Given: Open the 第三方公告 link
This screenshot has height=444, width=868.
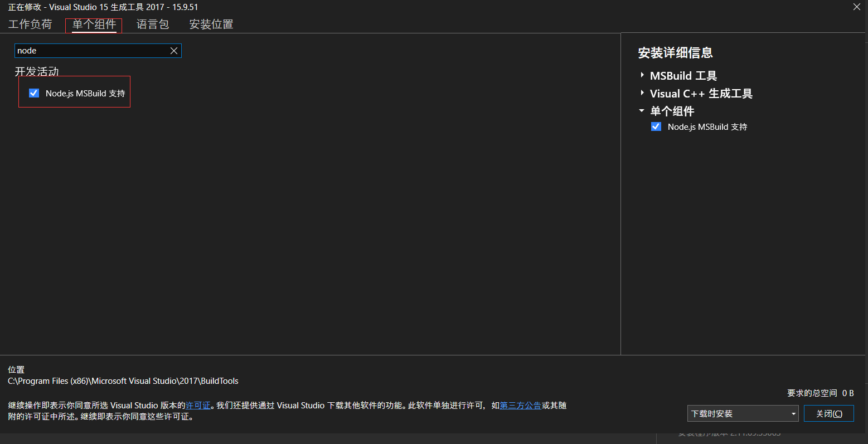Looking at the screenshot, I should [x=520, y=406].
